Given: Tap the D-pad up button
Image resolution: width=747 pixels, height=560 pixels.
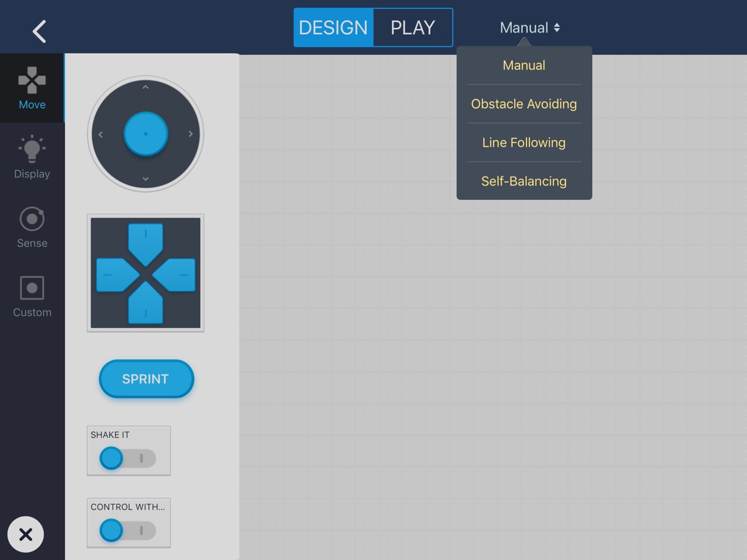Looking at the screenshot, I should point(145,244).
